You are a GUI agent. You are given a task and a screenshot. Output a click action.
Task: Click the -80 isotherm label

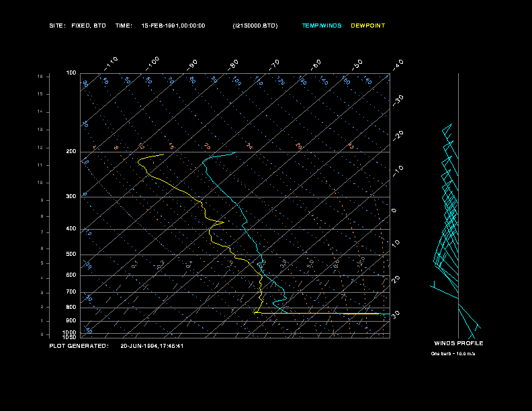(x=233, y=65)
